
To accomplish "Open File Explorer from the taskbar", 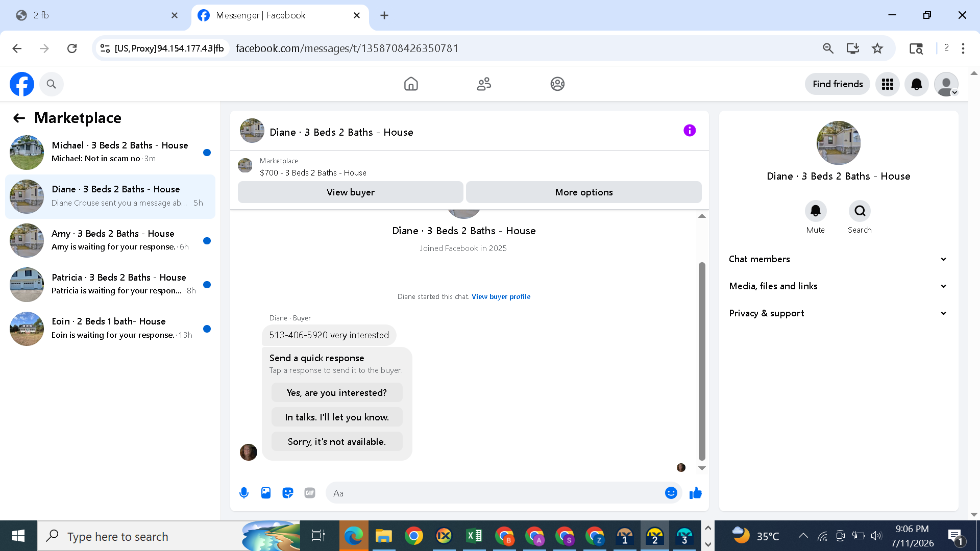I will click(x=383, y=536).
